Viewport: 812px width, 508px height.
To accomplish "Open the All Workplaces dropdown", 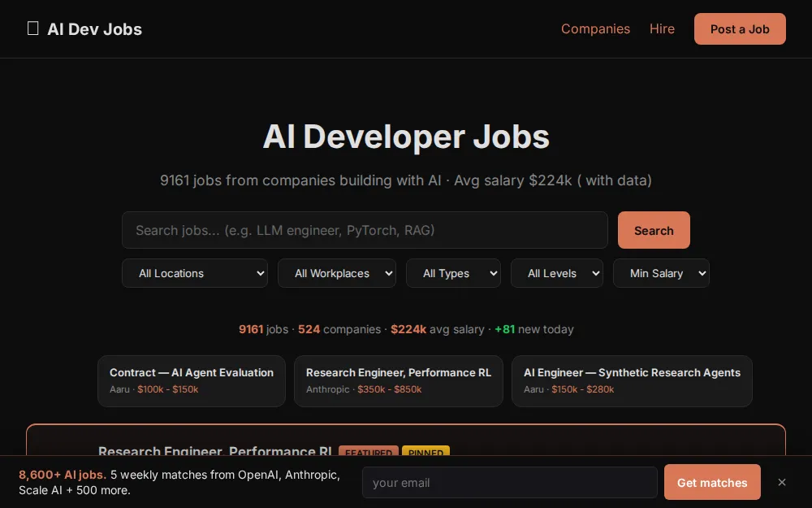I will (336, 273).
